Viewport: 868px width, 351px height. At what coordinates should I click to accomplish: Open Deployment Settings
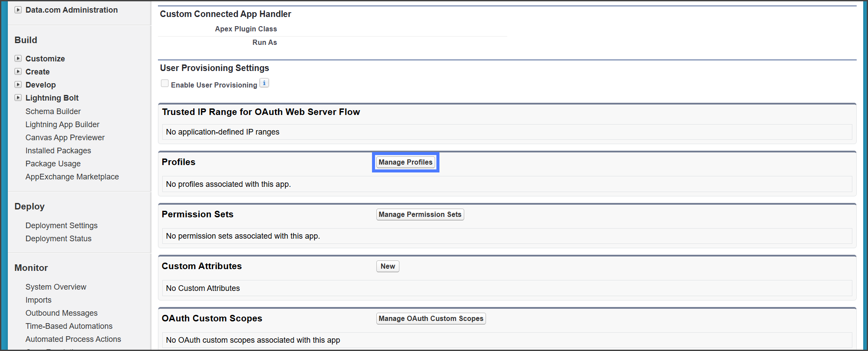tap(61, 226)
